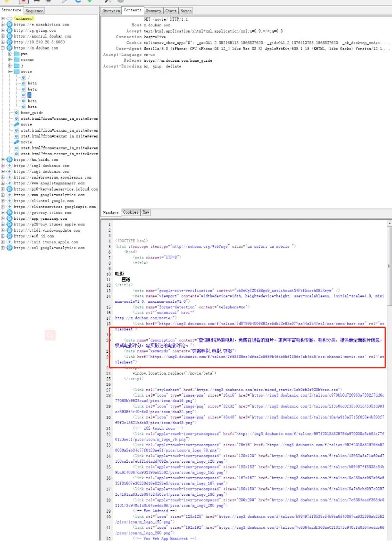Image resolution: width=392 pixels, height=541 pixels.
Task: Click the request icon of the / entry under movie
Action: pyautogui.click(x=24, y=77)
